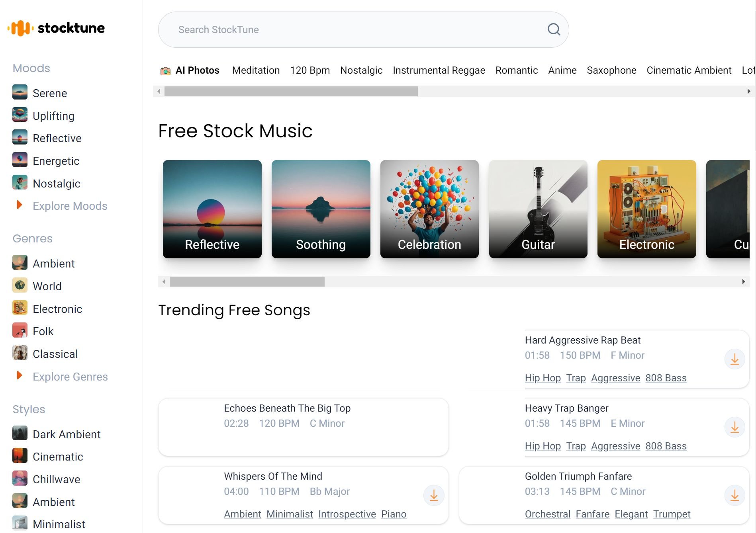Expand Explore Moods arrow
The image size is (756, 533).
pyautogui.click(x=19, y=205)
